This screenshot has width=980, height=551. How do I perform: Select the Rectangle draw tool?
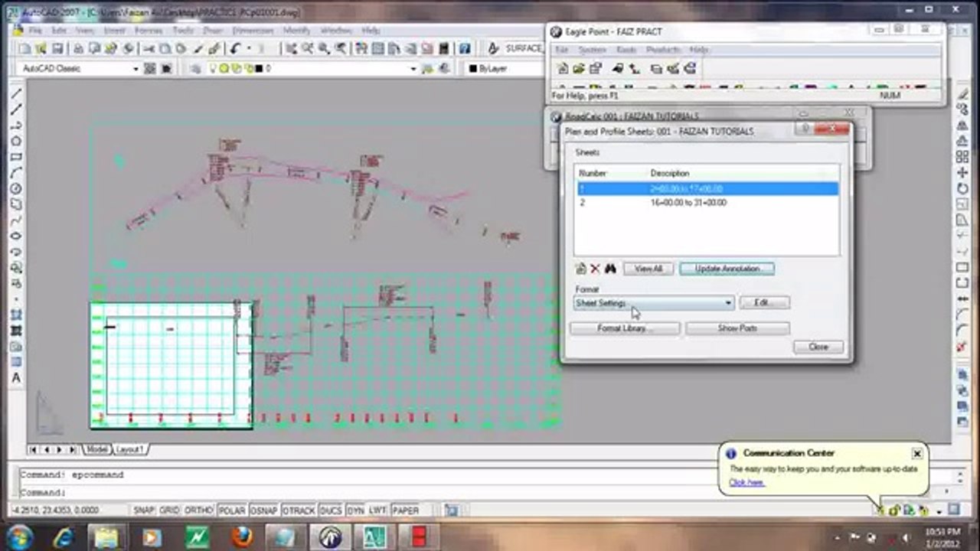[x=16, y=157]
